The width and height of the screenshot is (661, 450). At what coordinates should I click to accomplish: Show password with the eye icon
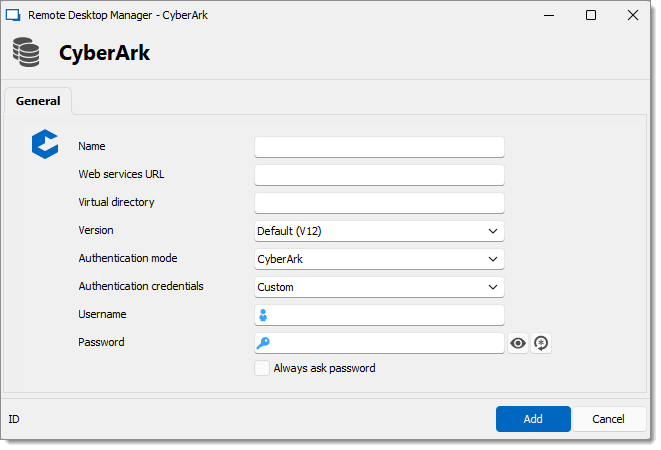pyautogui.click(x=518, y=343)
